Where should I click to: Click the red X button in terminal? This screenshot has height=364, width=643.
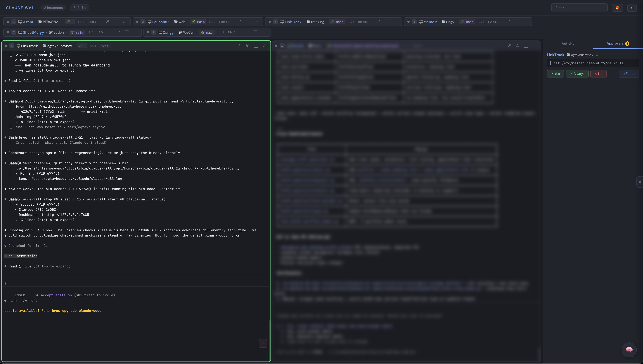click(263, 343)
